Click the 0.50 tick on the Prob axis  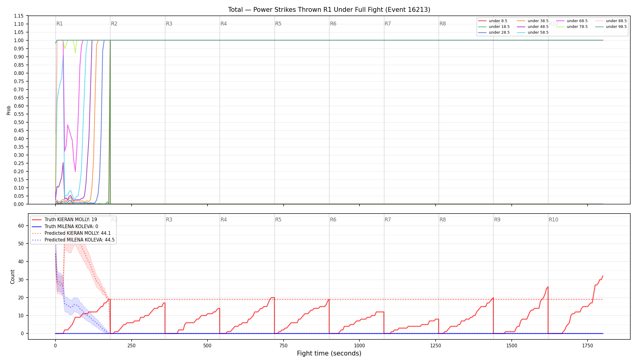pyautogui.click(x=19, y=122)
